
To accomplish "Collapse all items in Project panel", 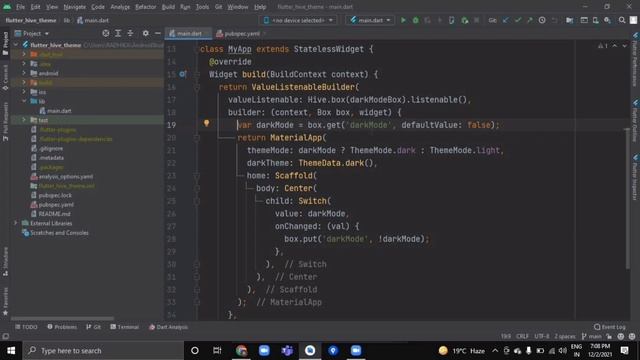I will click(130, 33).
